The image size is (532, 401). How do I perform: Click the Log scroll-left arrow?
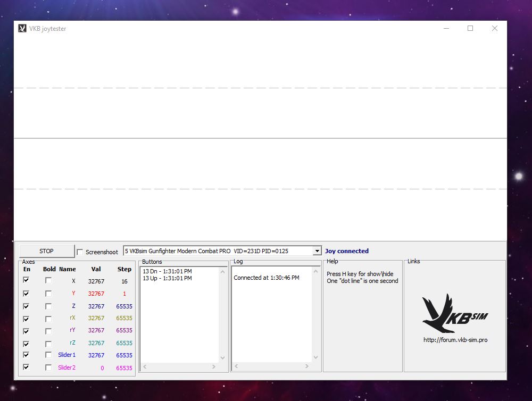tap(237, 366)
